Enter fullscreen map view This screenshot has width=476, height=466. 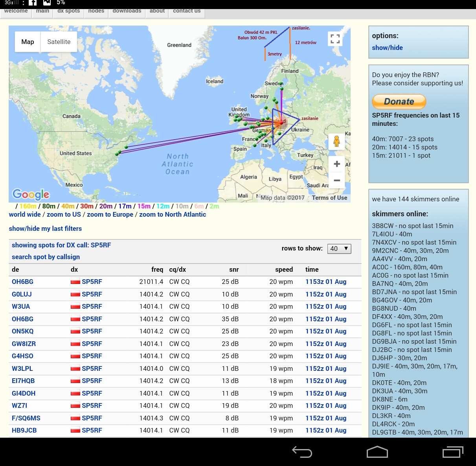[335, 39]
